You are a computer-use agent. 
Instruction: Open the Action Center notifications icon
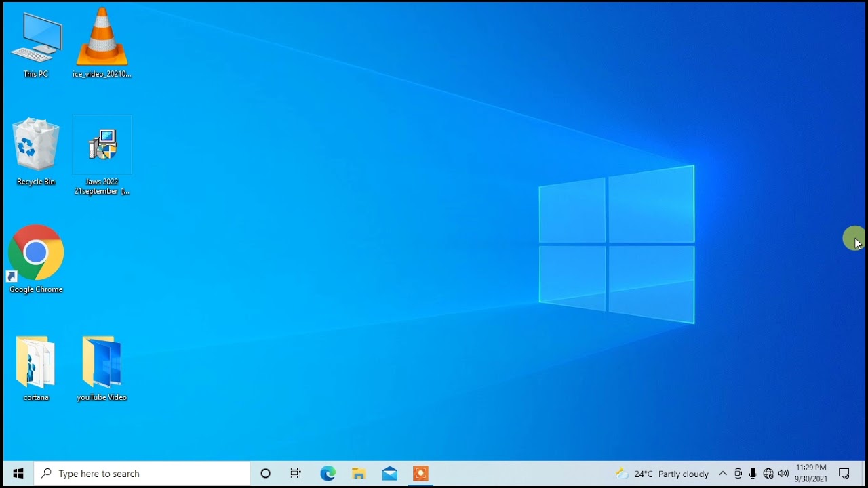point(844,474)
